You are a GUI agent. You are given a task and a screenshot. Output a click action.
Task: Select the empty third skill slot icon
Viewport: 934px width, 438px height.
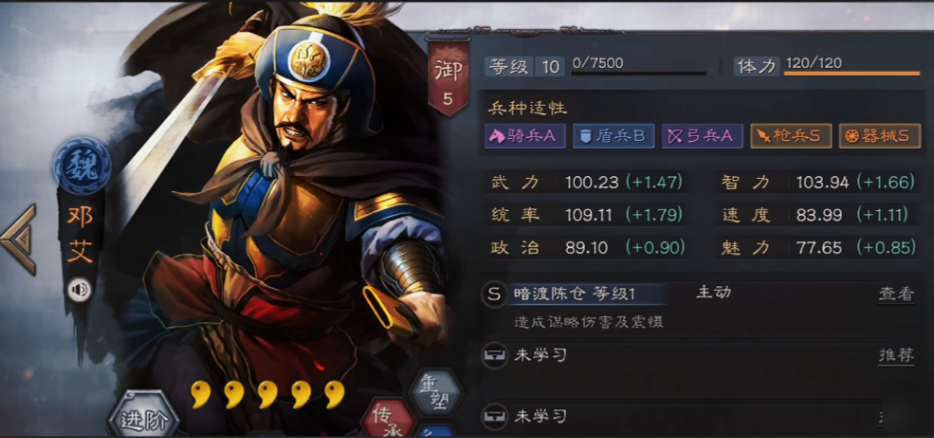(x=494, y=417)
